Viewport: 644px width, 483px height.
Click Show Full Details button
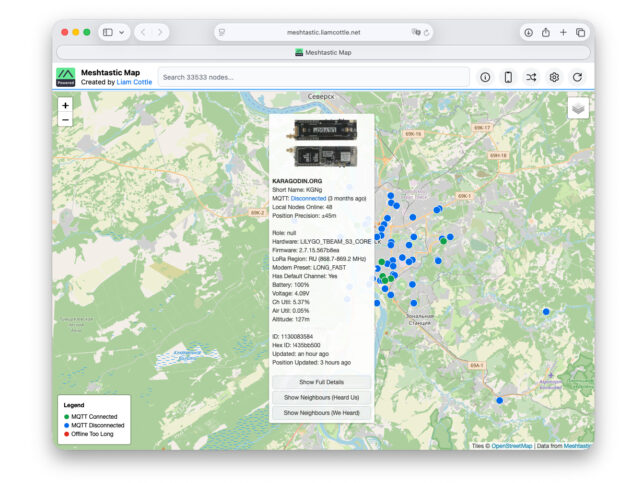tap(322, 382)
